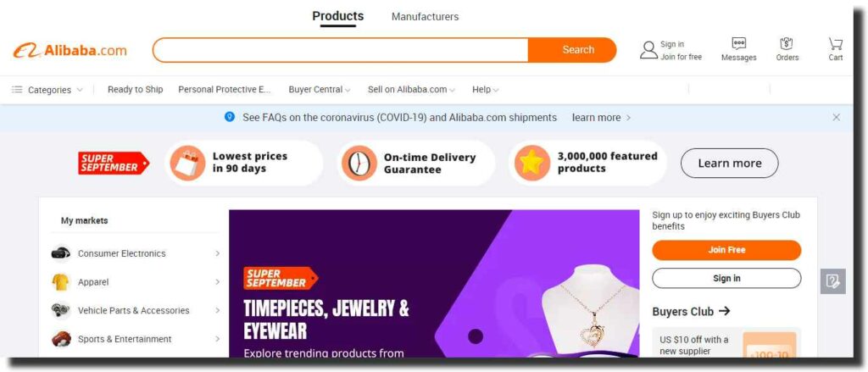Expand the Help dropdown
The width and height of the screenshot is (868, 372).
(486, 90)
